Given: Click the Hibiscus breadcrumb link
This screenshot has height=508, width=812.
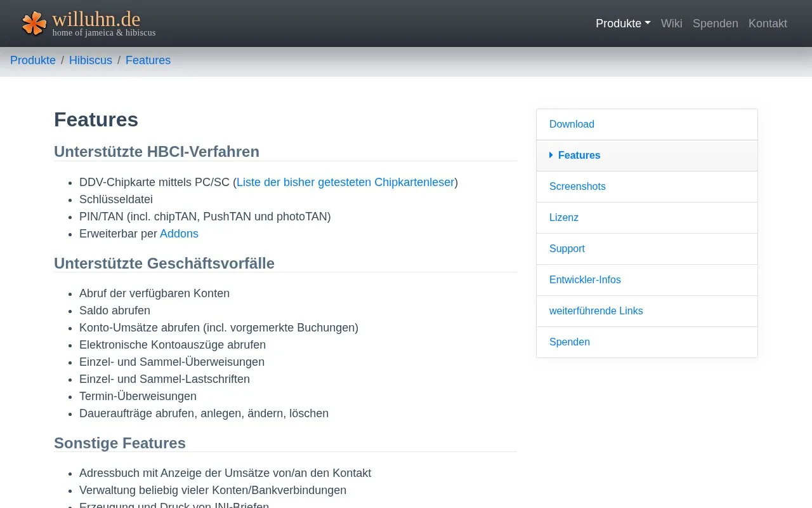Looking at the screenshot, I should point(91,60).
